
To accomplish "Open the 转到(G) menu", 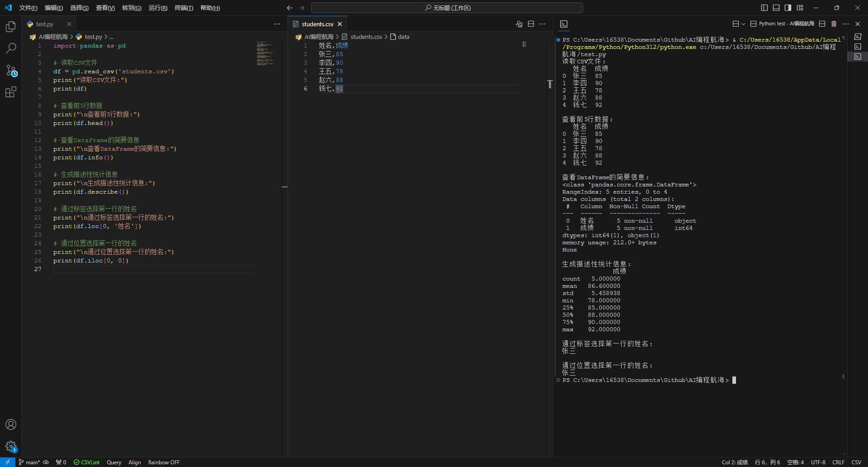I will [132, 8].
